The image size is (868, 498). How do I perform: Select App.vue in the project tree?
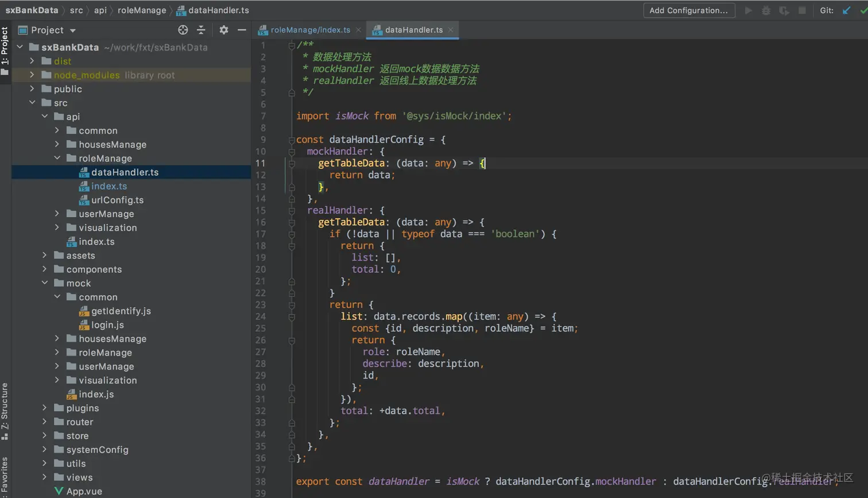84,491
